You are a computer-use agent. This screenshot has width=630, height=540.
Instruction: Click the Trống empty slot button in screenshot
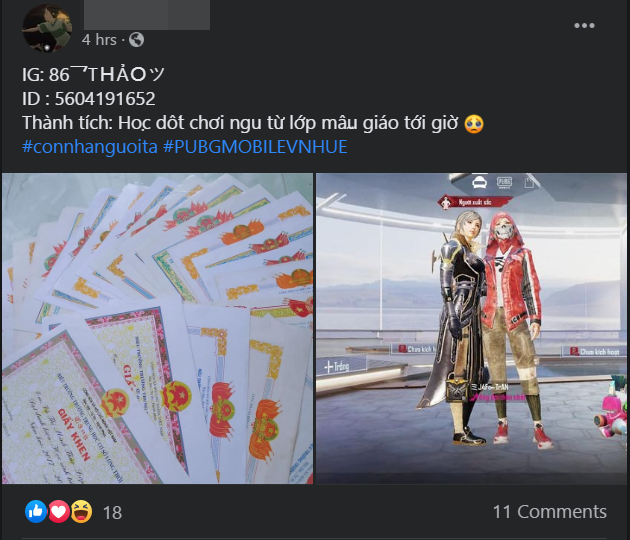[337, 366]
